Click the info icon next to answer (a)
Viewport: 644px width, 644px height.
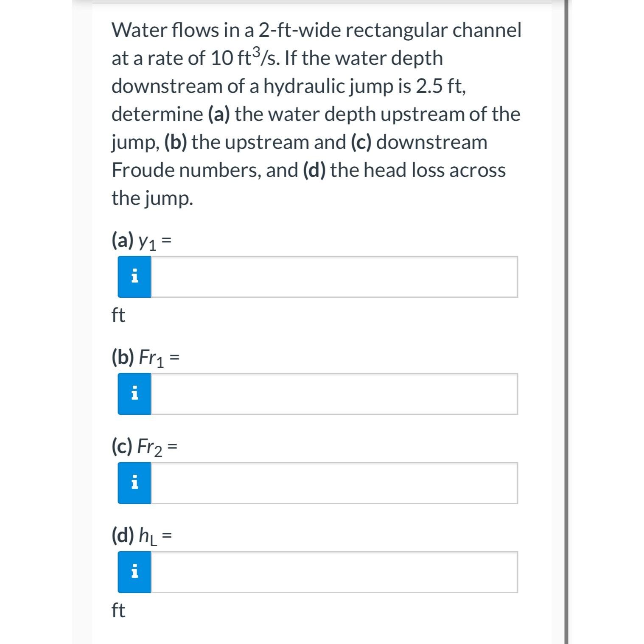(x=134, y=277)
